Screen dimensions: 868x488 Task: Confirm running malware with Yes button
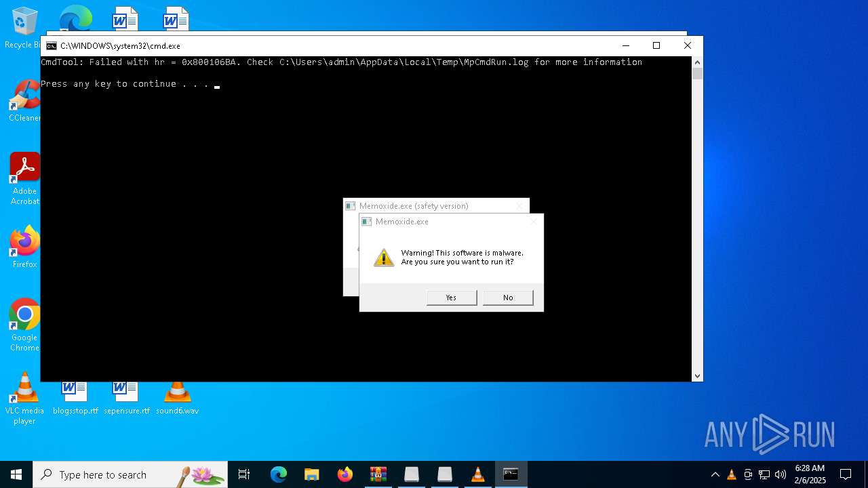click(x=452, y=298)
